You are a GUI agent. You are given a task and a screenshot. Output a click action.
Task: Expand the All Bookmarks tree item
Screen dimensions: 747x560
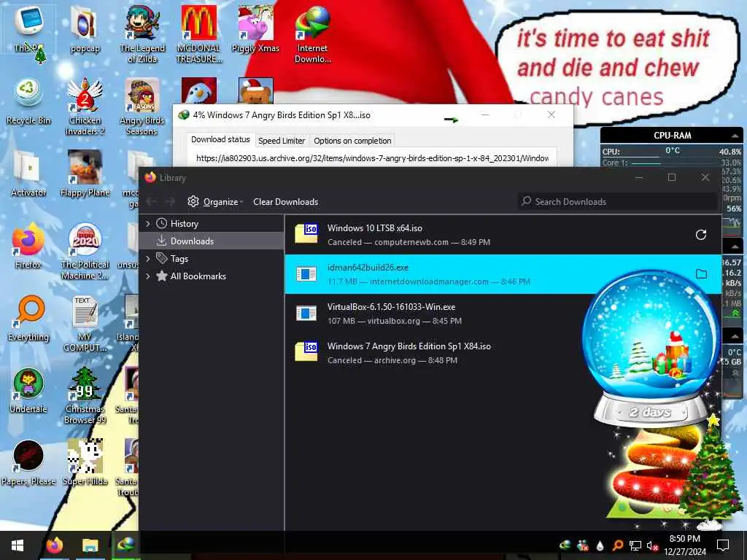147,276
